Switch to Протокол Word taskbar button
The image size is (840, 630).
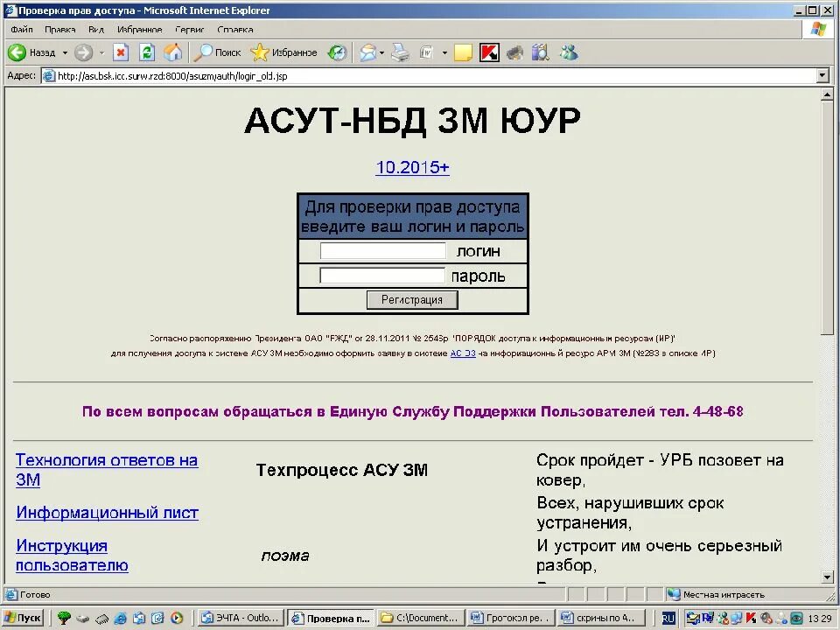pos(510,618)
